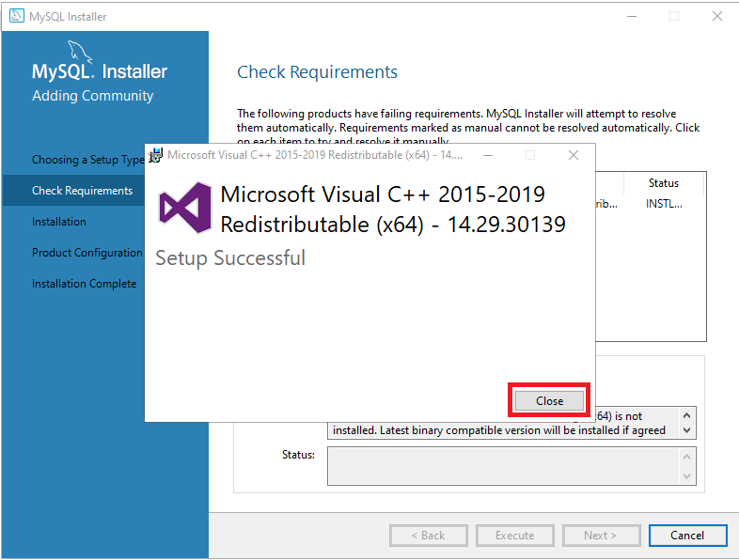Image resolution: width=739 pixels, height=560 pixels.
Task: Minimize the Visual C++ Redistributable dialog
Action: (x=487, y=155)
